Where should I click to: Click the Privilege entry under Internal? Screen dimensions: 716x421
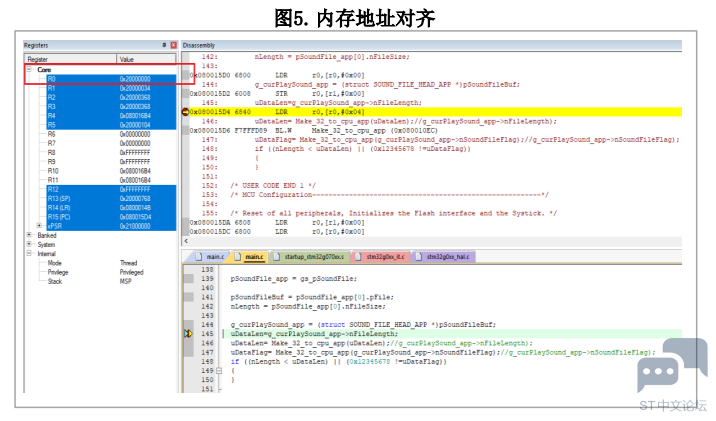[x=58, y=272]
